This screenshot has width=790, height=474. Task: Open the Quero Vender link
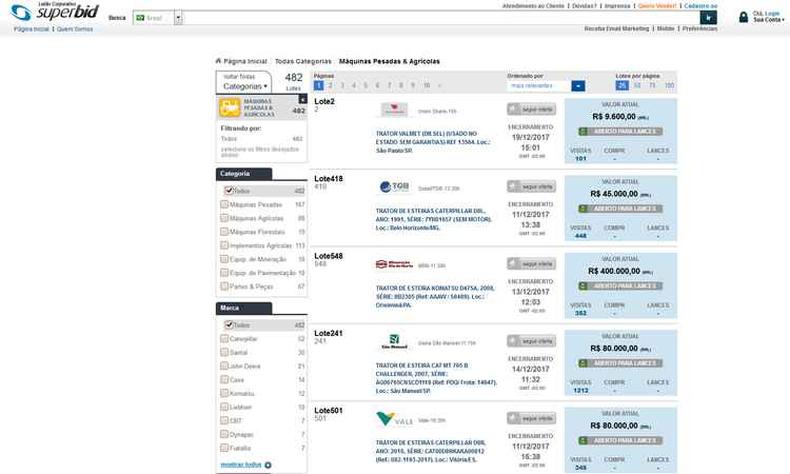tap(657, 6)
